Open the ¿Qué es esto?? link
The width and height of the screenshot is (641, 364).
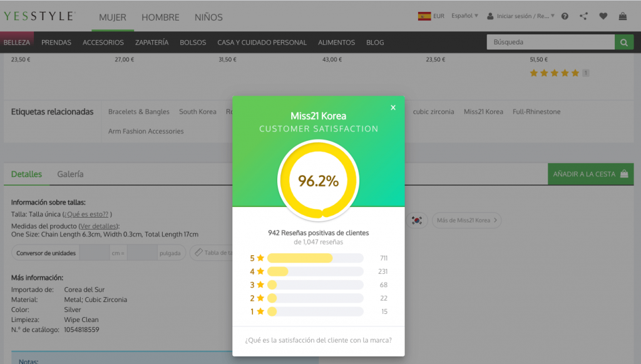(86, 214)
